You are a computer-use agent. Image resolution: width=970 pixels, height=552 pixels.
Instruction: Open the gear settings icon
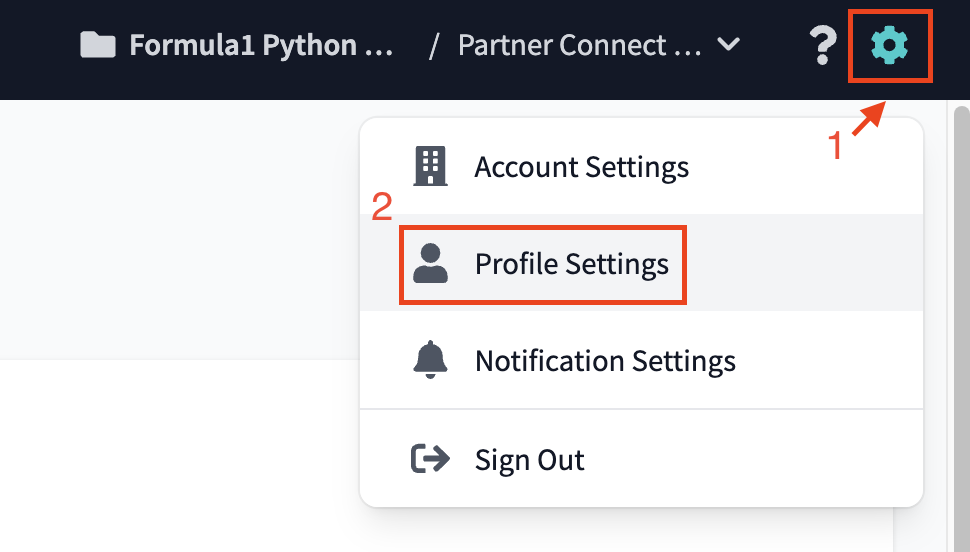coord(889,45)
